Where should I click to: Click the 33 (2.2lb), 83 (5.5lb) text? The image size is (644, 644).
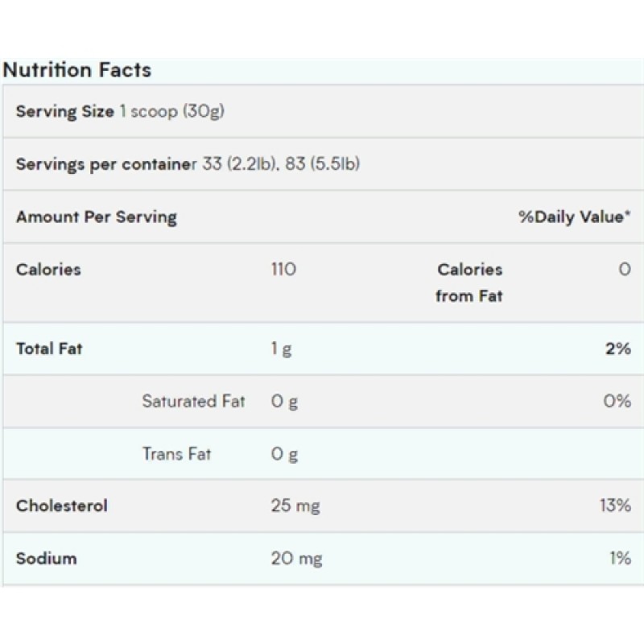pyautogui.click(x=280, y=164)
